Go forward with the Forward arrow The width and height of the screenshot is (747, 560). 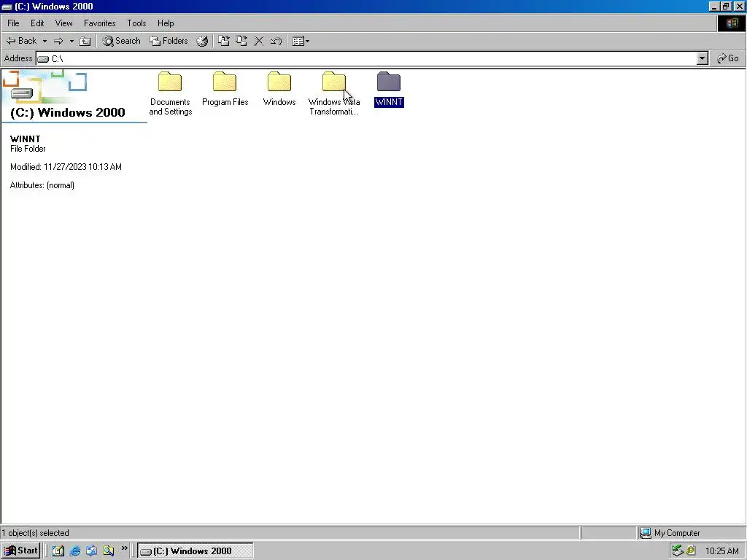tap(58, 41)
